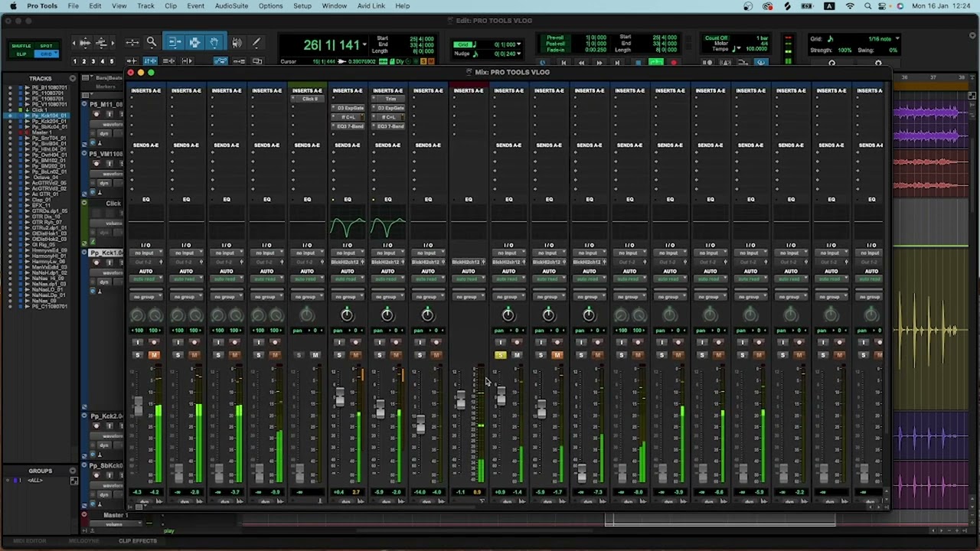The height and width of the screenshot is (551, 980).
Task: Click the Post-roll button
Action: pyautogui.click(x=556, y=44)
